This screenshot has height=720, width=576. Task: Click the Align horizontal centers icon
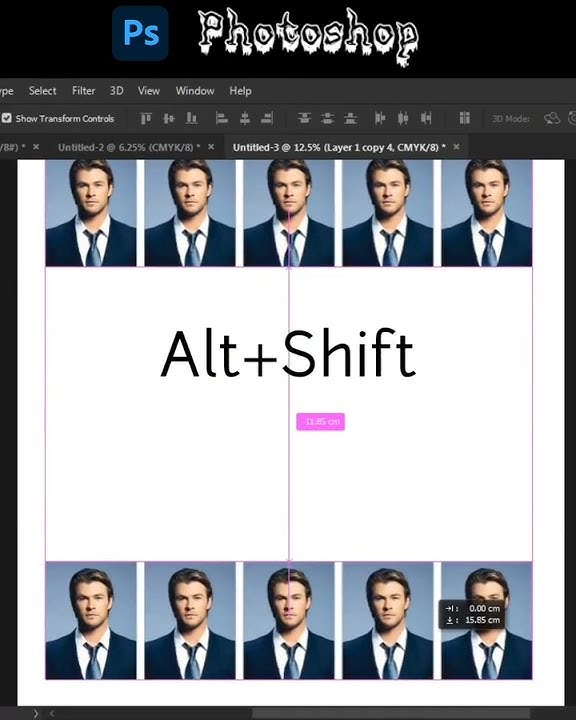coord(245,118)
